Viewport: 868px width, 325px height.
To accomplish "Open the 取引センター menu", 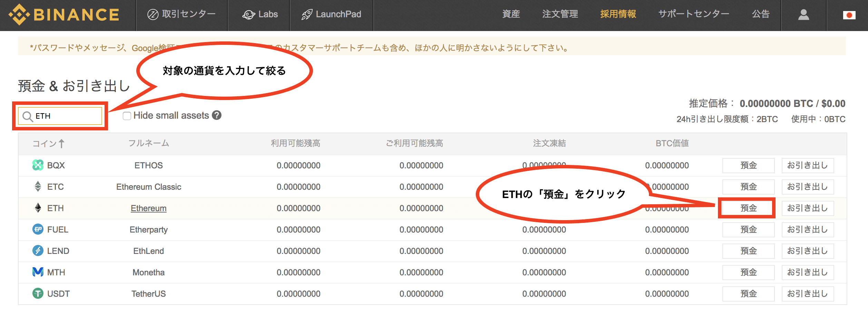I will tap(181, 14).
